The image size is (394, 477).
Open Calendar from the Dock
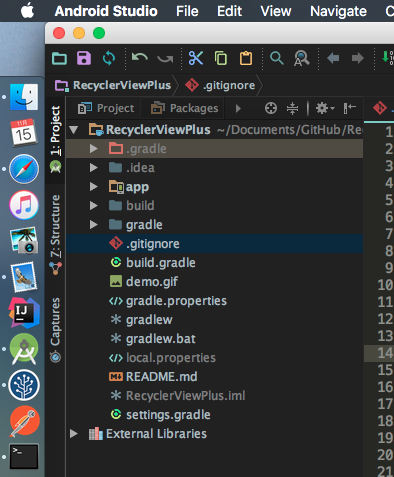click(24, 133)
